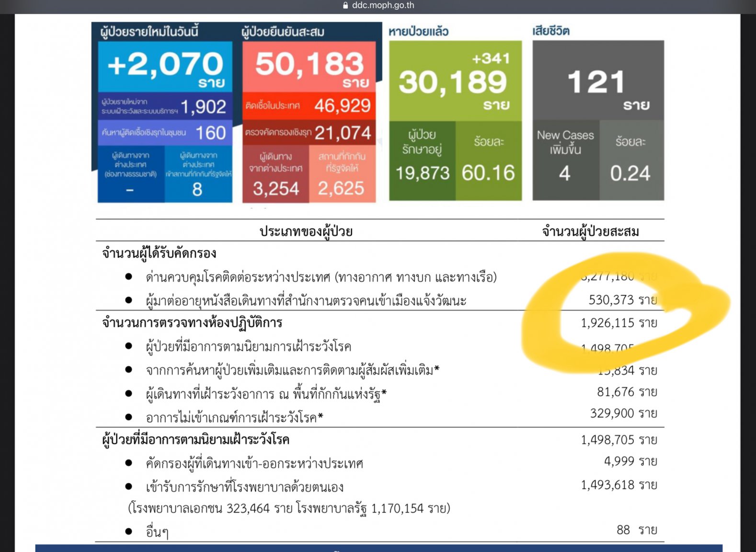Click the อื่นๆ row at table bottom
756x552 pixels.
click(x=157, y=531)
